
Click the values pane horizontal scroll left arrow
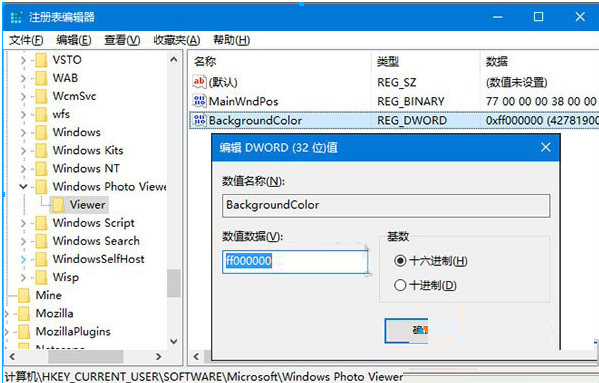pyautogui.click(x=196, y=357)
